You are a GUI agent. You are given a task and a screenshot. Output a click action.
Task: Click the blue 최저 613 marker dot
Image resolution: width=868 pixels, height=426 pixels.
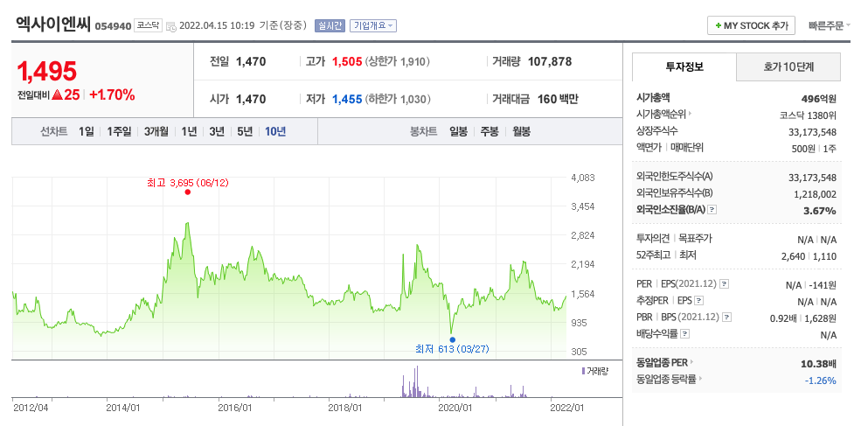pos(452,339)
